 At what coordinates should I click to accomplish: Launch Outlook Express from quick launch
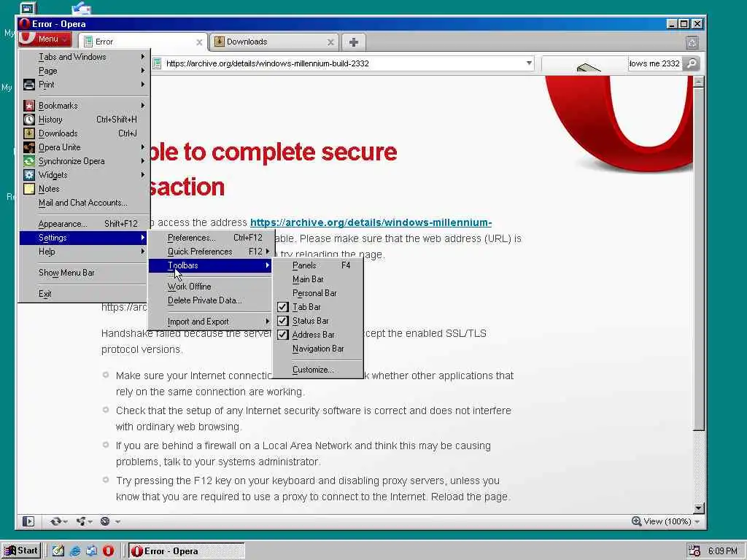pos(91,551)
